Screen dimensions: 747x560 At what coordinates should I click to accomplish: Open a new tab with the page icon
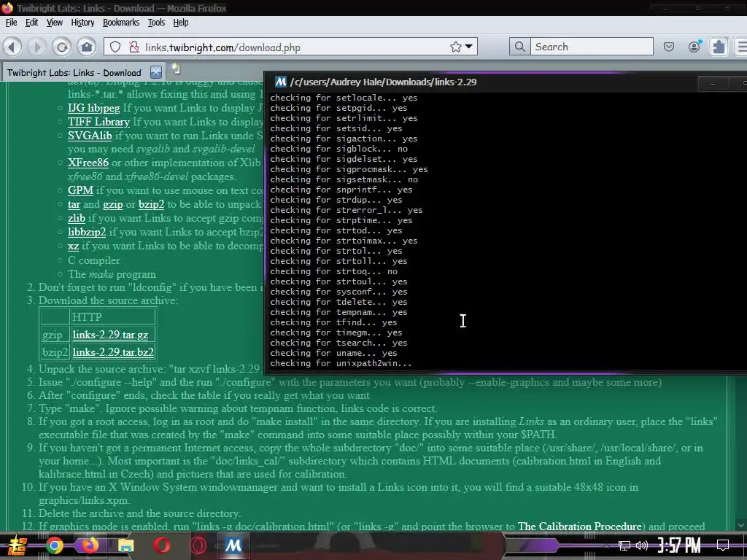[176, 69]
